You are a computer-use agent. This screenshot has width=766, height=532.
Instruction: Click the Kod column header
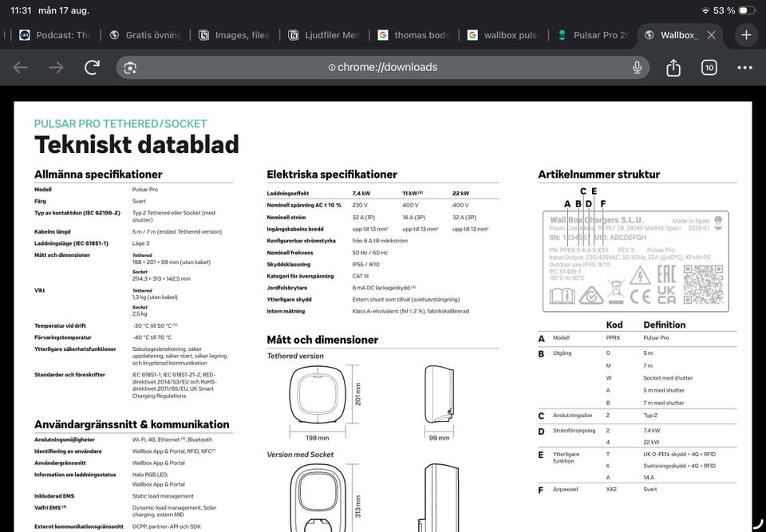614,325
